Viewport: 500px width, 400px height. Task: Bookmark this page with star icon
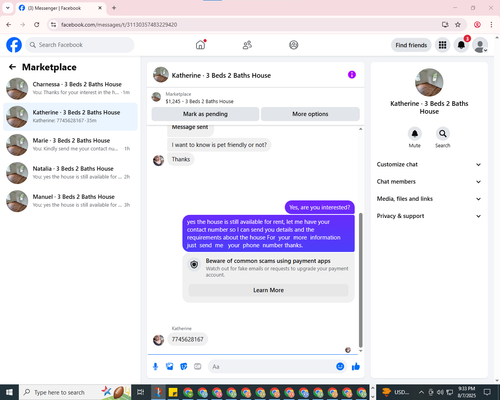458,25
